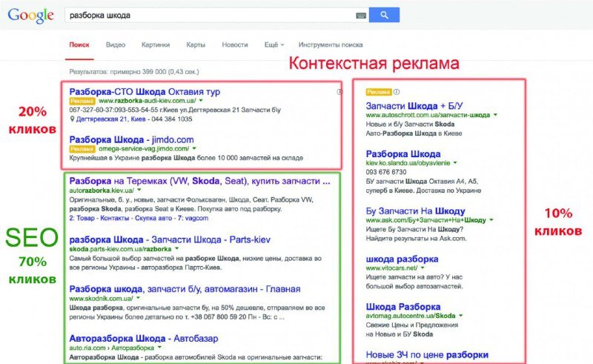Open Инструменты поиска
Screen dimensions: 593x364
click(x=330, y=44)
